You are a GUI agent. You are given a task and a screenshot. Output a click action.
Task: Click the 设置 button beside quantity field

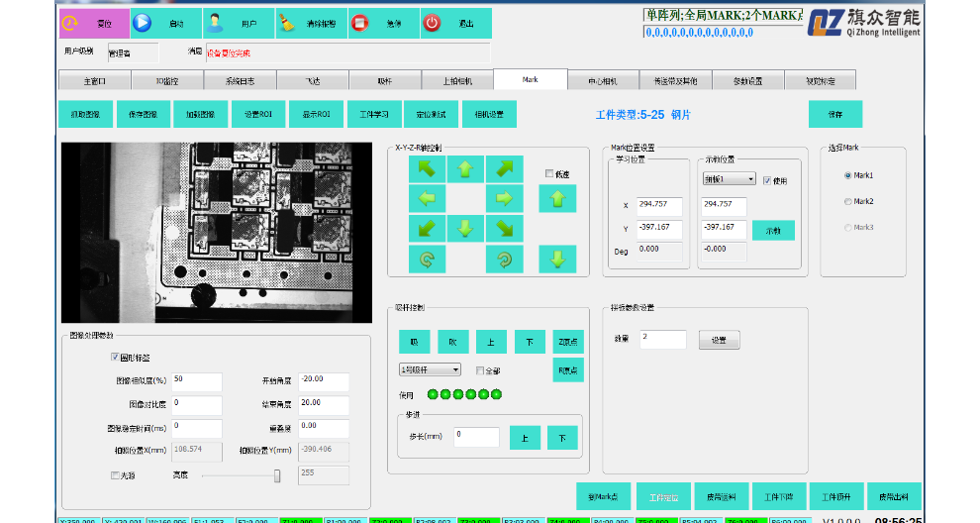719,340
